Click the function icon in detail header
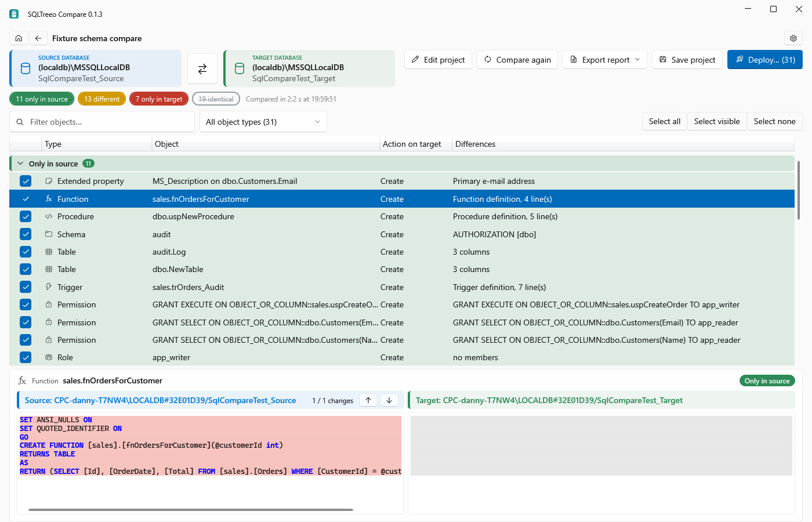 click(x=22, y=380)
